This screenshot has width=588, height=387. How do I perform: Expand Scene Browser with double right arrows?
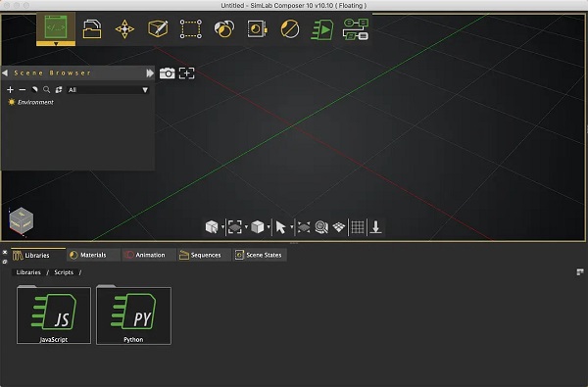coord(150,73)
